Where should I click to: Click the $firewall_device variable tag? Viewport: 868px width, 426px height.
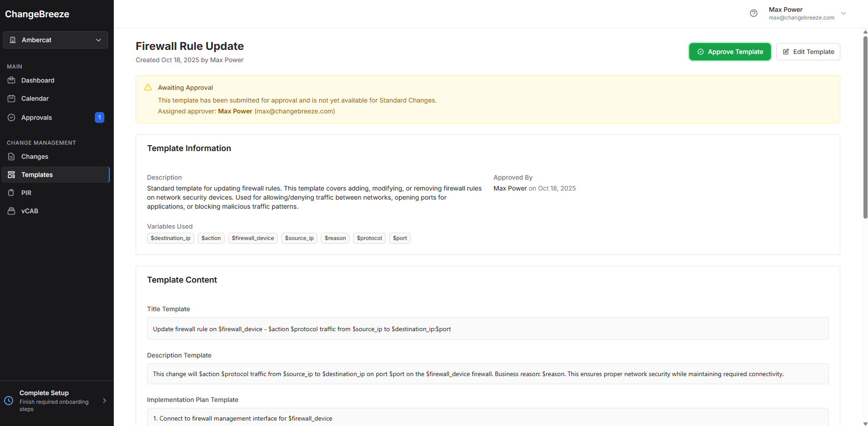coord(253,238)
